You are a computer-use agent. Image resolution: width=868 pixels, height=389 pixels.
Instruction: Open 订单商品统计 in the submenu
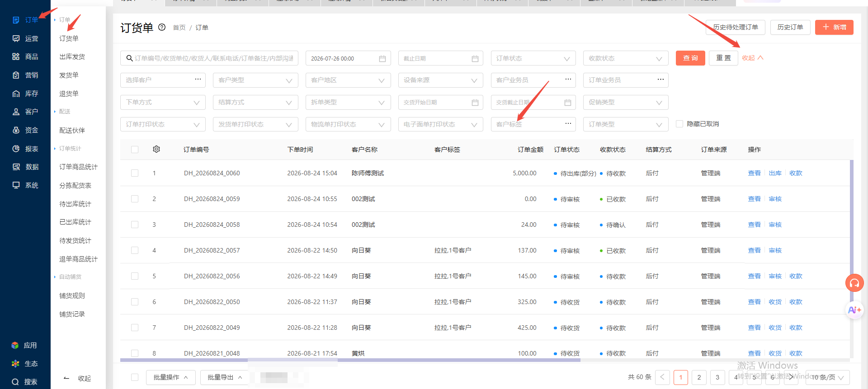tap(79, 167)
